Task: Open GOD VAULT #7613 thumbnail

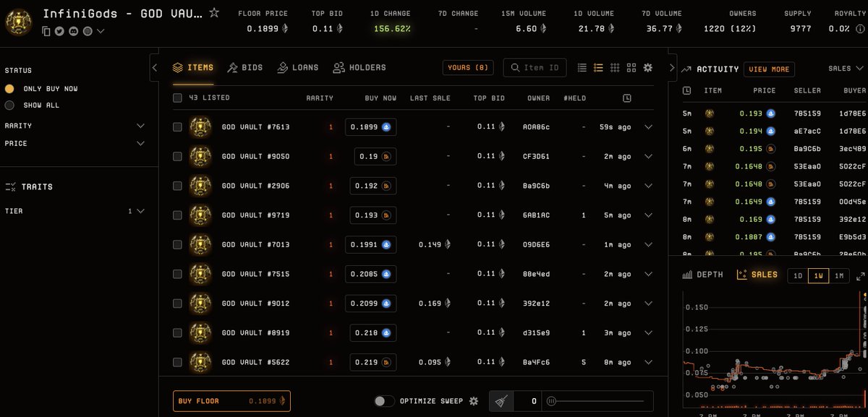Action: 200,126
